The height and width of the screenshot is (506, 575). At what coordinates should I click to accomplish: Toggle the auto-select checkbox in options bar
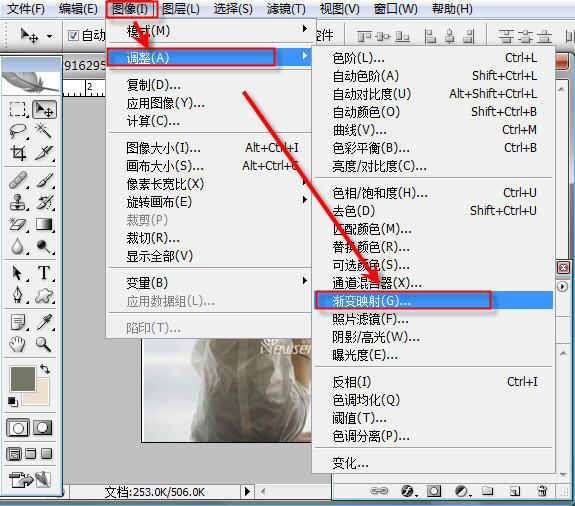[73, 35]
